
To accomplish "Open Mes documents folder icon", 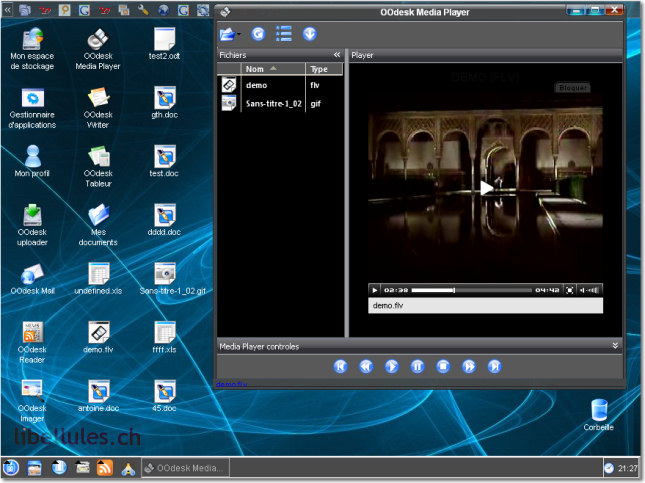I will [98, 225].
